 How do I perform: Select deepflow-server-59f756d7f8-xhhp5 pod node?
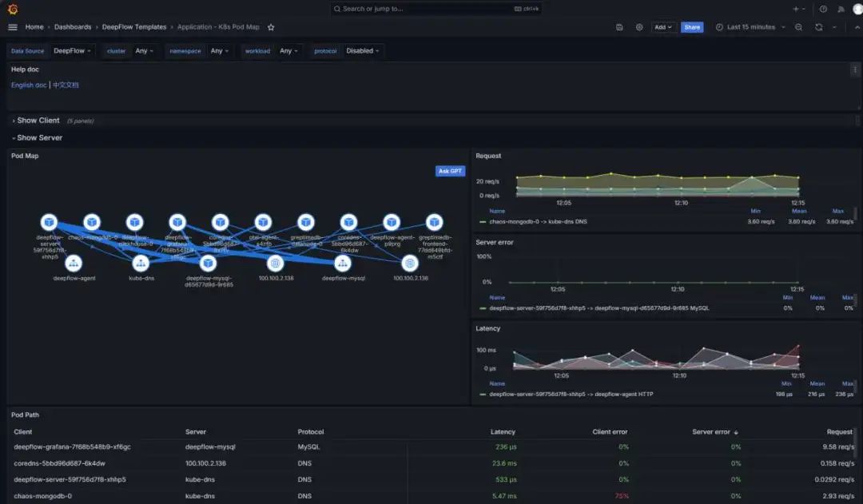49,222
